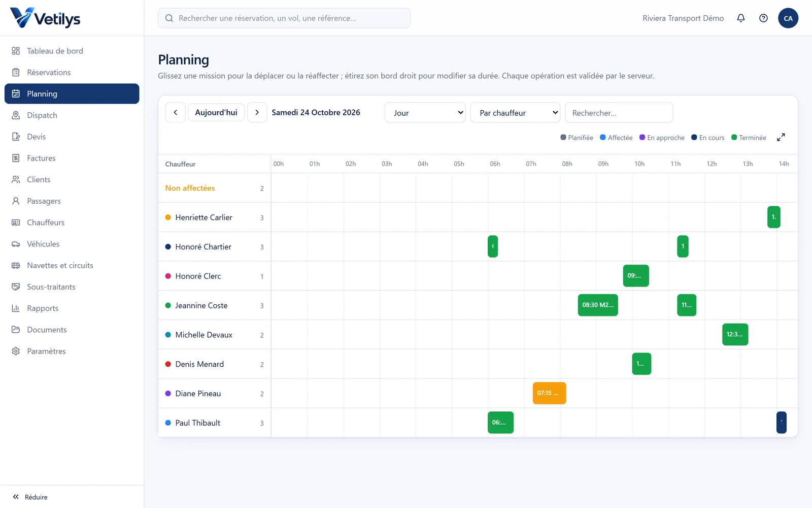Select Paul Thibault's dark blue mission
812x508 pixels.
782,423
